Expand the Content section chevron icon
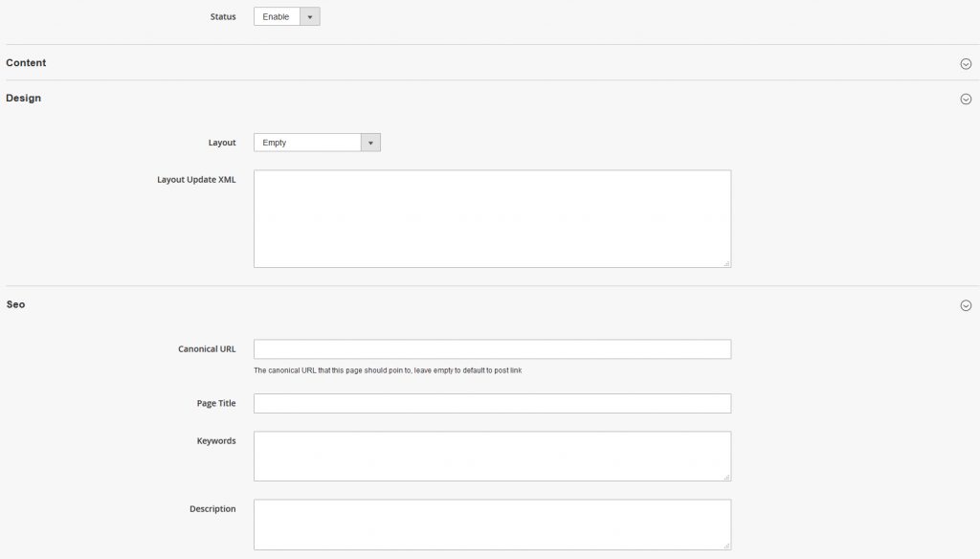 click(966, 64)
